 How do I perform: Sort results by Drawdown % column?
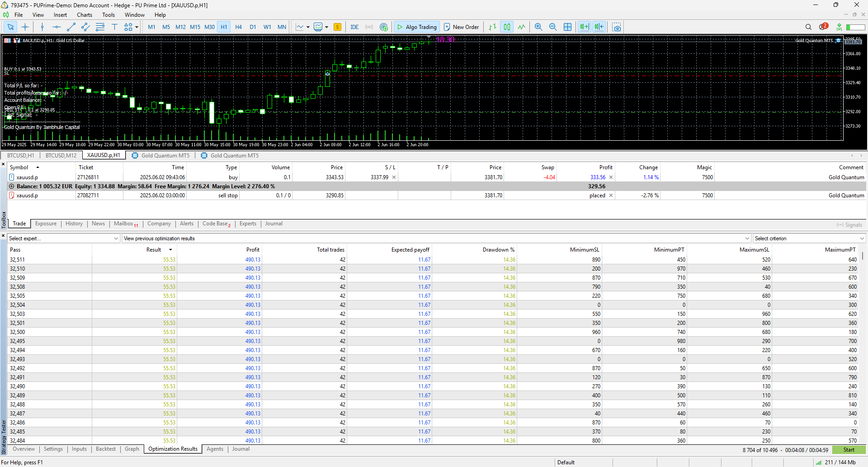coord(498,250)
